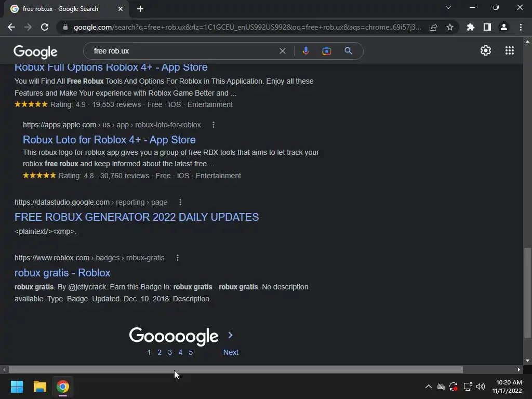Click the Google logo in header

coord(35,51)
